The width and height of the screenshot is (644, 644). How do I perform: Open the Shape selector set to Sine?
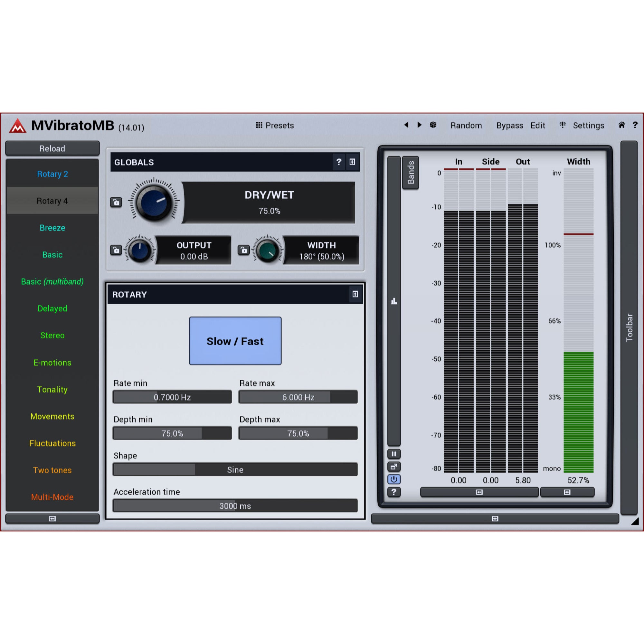(235, 469)
